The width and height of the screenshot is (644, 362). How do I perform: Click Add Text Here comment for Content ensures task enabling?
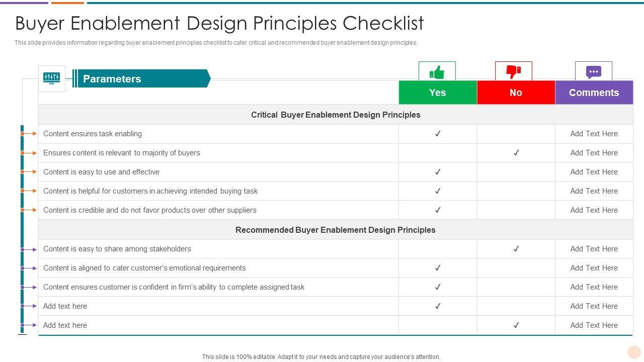tap(594, 134)
